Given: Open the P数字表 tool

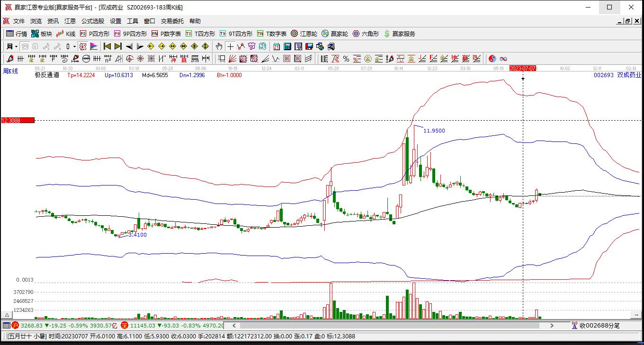Looking at the screenshot, I should (166, 34).
